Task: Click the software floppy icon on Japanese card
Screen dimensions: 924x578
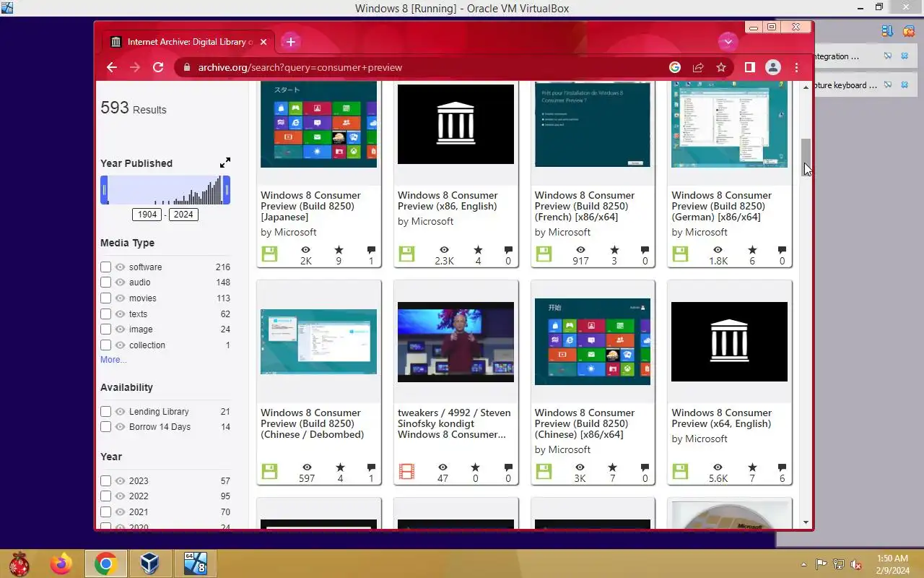Action: point(269,254)
